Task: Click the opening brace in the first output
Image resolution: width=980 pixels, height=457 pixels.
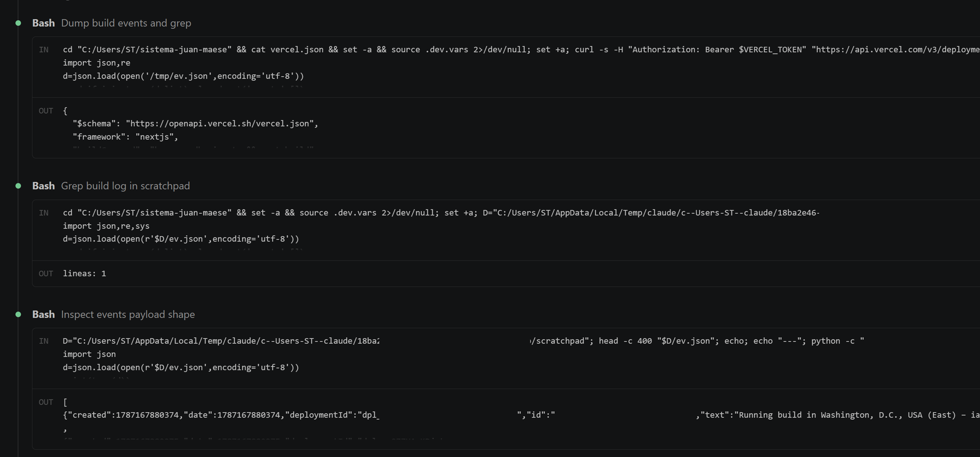Action: tap(65, 111)
